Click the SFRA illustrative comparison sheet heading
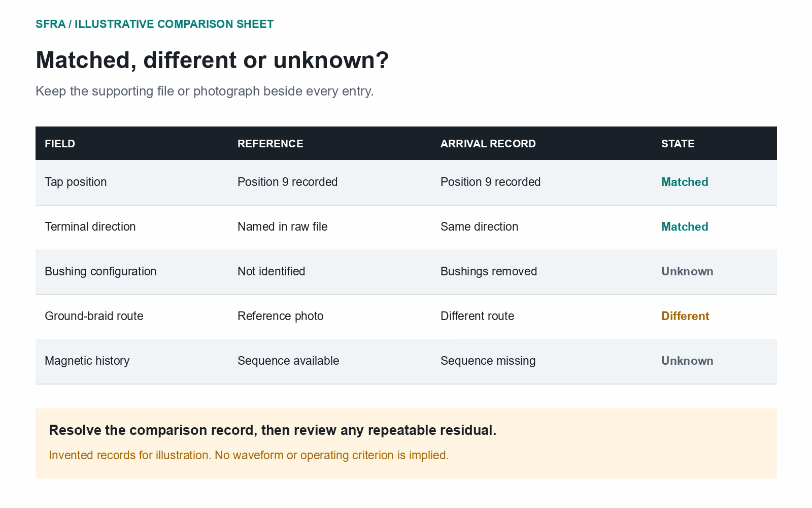The width and height of the screenshot is (812, 508). (154, 24)
